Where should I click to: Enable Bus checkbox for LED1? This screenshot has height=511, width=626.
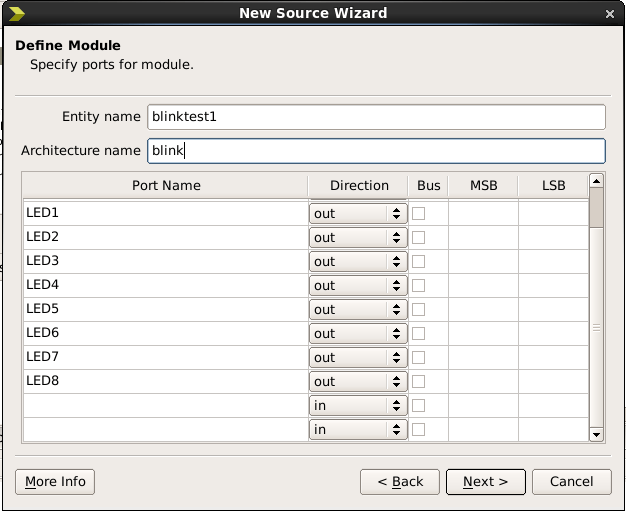pos(418,214)
